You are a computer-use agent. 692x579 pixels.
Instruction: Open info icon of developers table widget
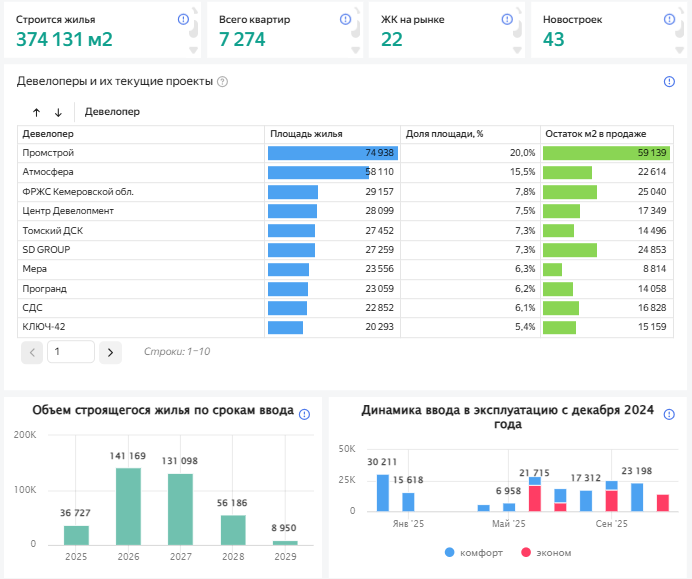669,82
